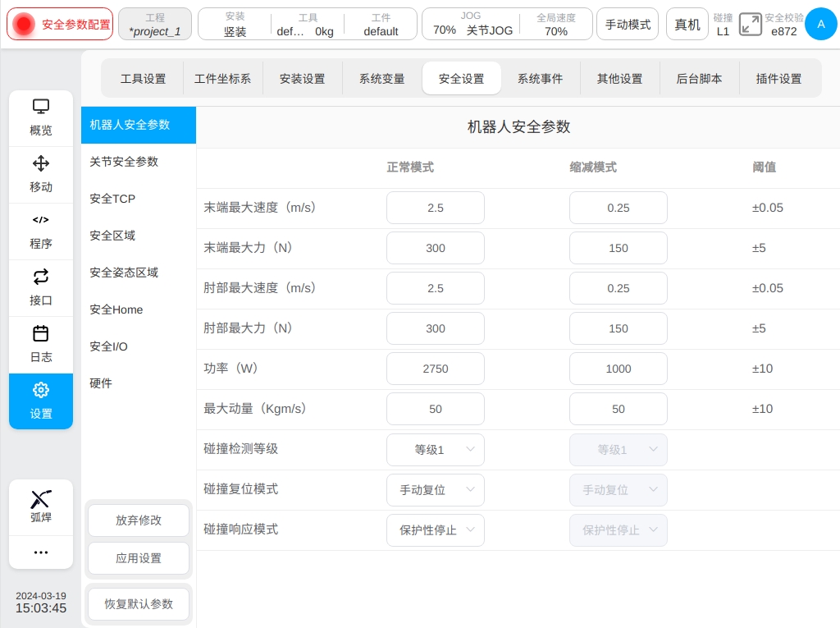Viewport: 840px width, 628px height.
Task: Click the user avatar A icon
Action: pyautogui.click(x=820, y=25)
